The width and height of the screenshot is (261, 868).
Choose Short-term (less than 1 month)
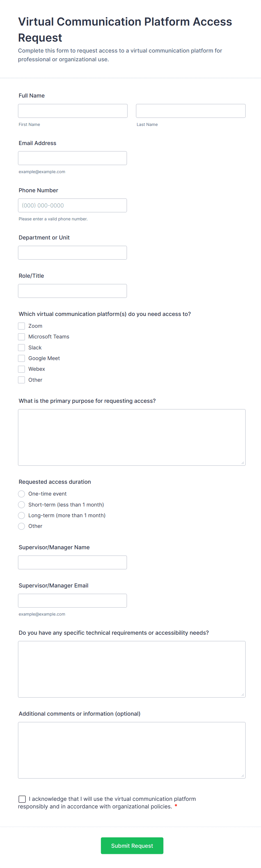(22, 505)
